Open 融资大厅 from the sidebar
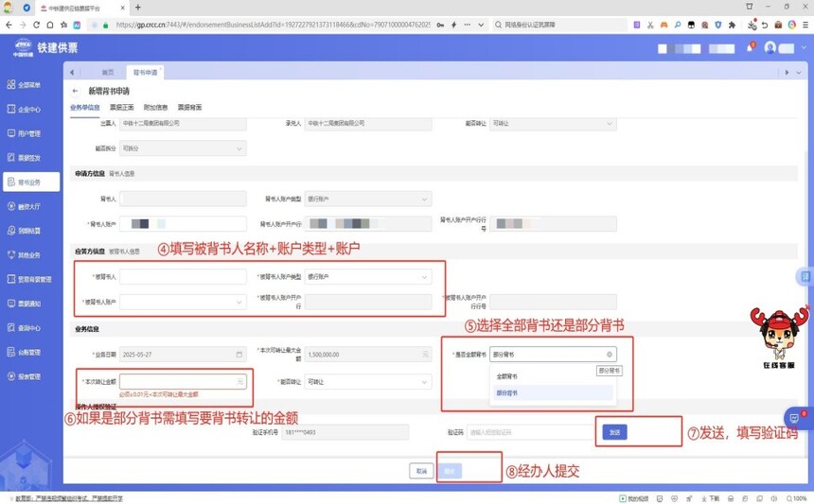 (29, 207)
